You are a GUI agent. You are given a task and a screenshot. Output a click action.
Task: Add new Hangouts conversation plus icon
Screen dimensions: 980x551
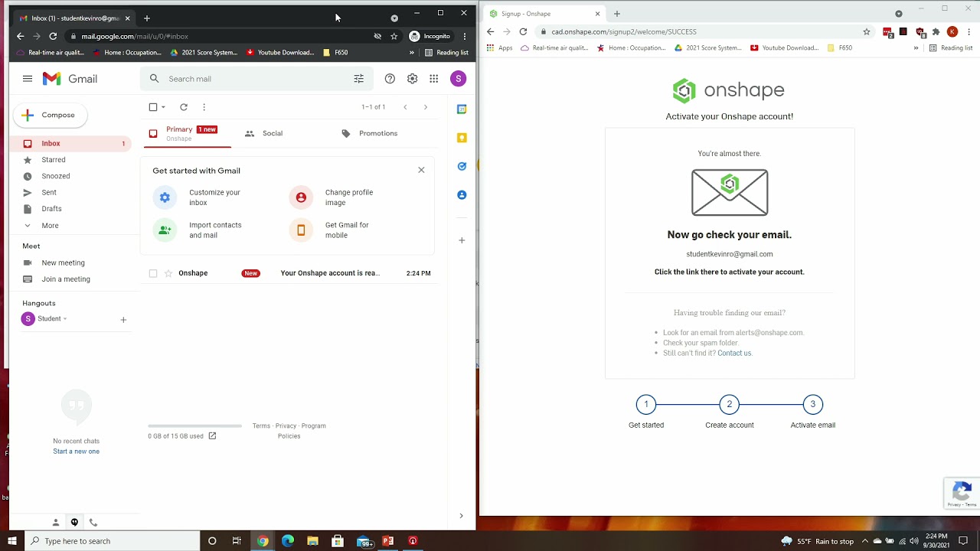click(x=123, y=320)
